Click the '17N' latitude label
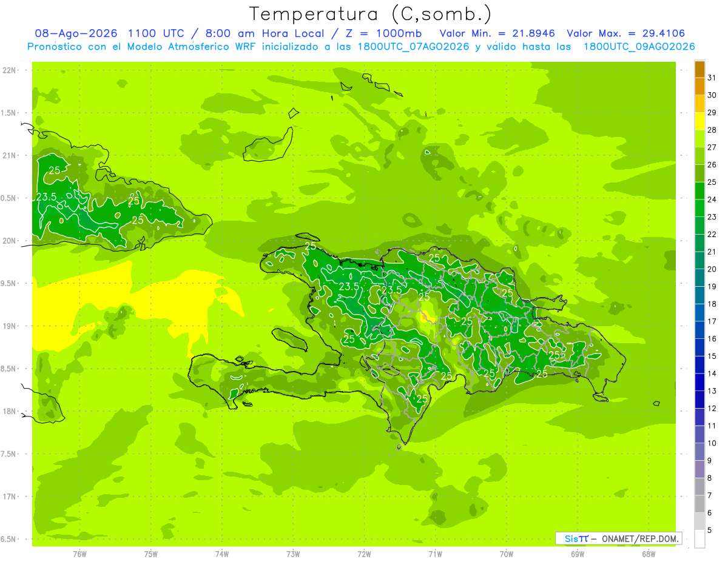 (x=9, y=497)
